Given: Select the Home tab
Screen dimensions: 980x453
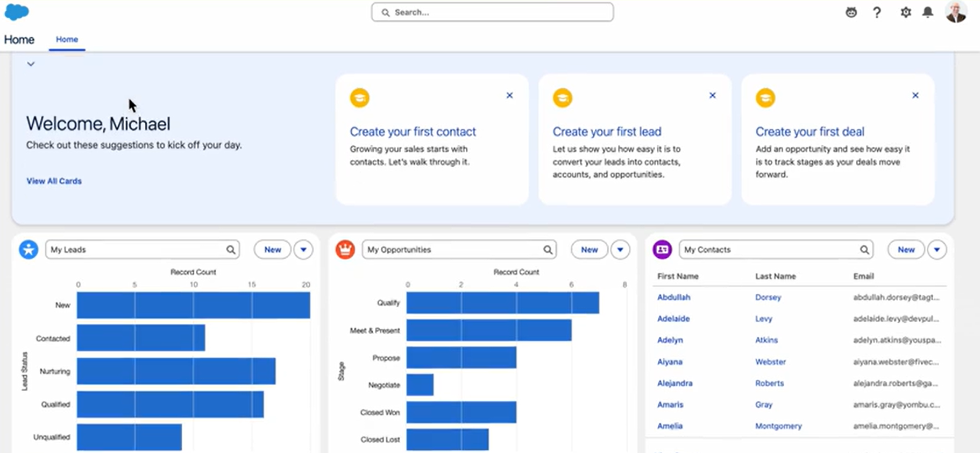Looking at the screenshot, I should click(67, 39).
